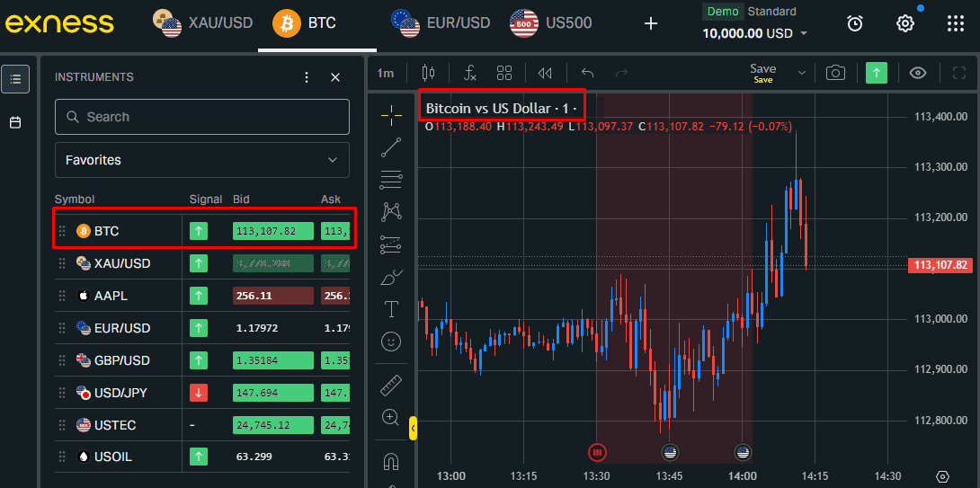Click the US flag event near 14:00
980x488 pixels.
point(743,452)
